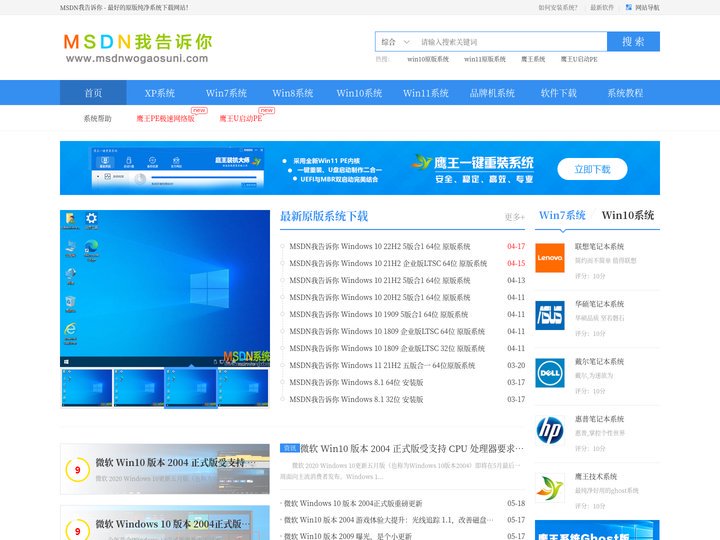Click the MSDN我告诉你 site logo
The image size is (720, 540).
(137, 47)
